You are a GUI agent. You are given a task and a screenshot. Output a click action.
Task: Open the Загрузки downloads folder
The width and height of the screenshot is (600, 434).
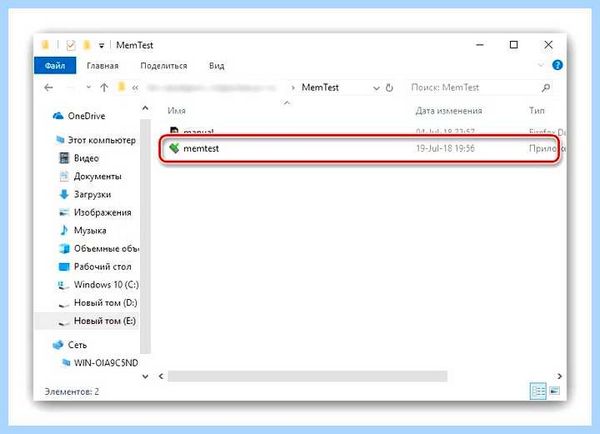pos(92,194)
